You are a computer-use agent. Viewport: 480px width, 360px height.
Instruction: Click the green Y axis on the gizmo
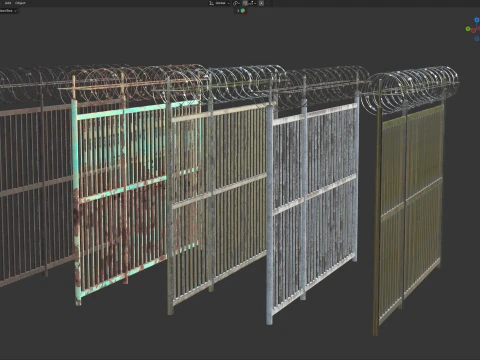(x=468, y=29)
